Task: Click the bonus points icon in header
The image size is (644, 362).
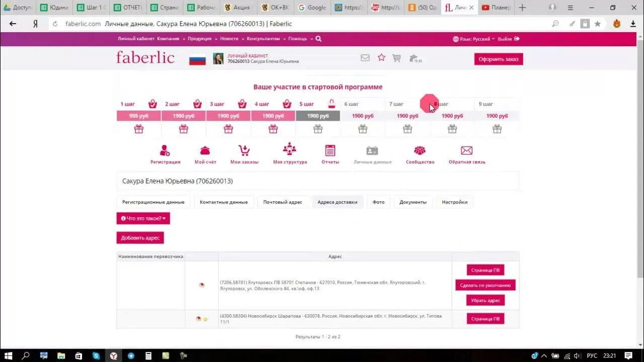Action: [415, 58]
